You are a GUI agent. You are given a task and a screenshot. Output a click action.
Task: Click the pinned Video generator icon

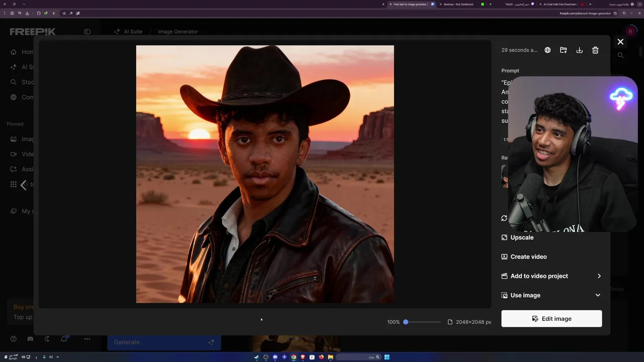click(14, 154)
